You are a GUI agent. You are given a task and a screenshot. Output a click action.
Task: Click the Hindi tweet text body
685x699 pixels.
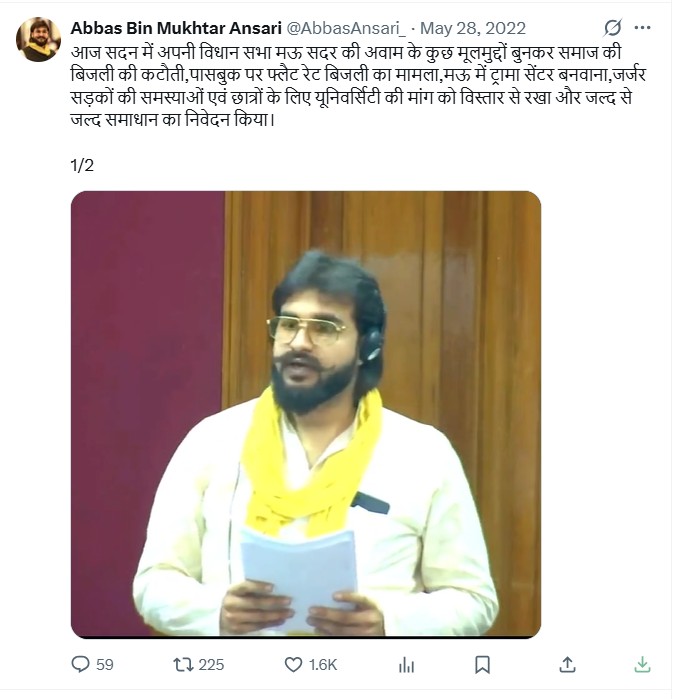click(358, 86)
